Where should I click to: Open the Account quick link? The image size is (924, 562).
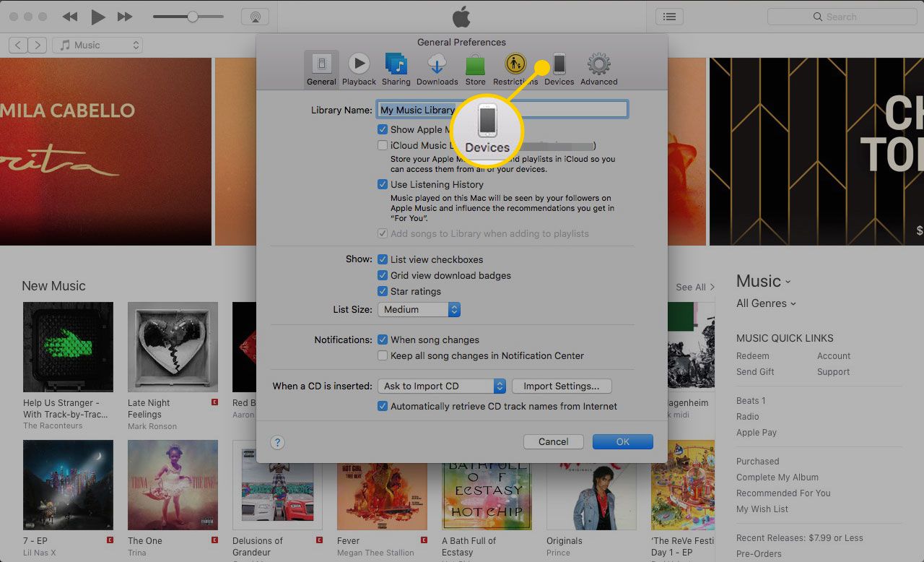click(834, 355)
